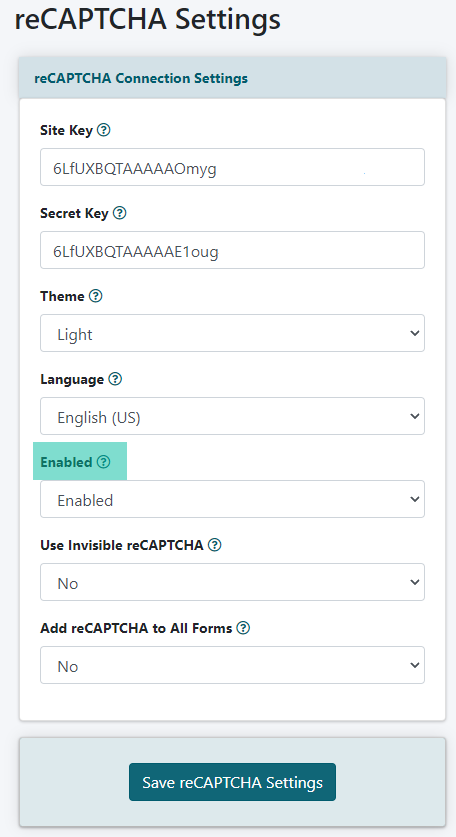Image resolution: width=456 pixels, height=837 pixels.
Task: Show help for Use Invisible reCAPTCHA
Action: [215, 544]
